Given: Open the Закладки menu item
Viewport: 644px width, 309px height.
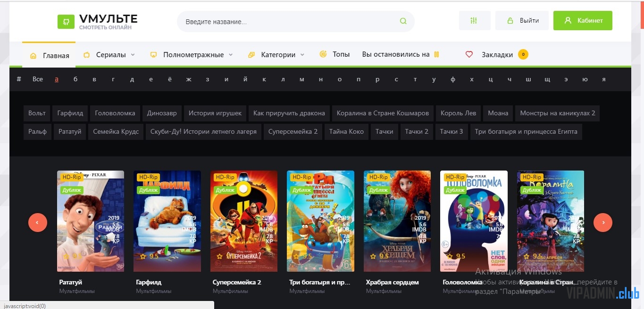Looking at the screenshot, I should [x=496, y=55].
